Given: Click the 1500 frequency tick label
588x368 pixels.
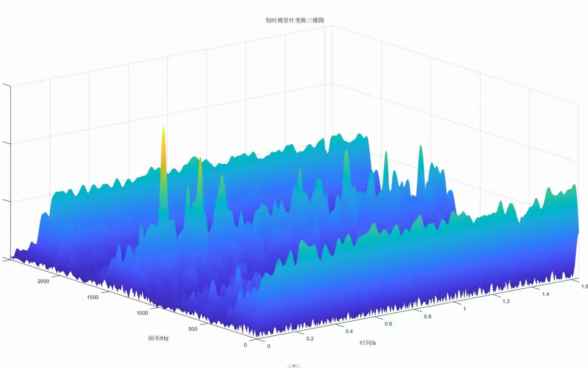Looking at the screenshot, I should click(x=93, y=297).
